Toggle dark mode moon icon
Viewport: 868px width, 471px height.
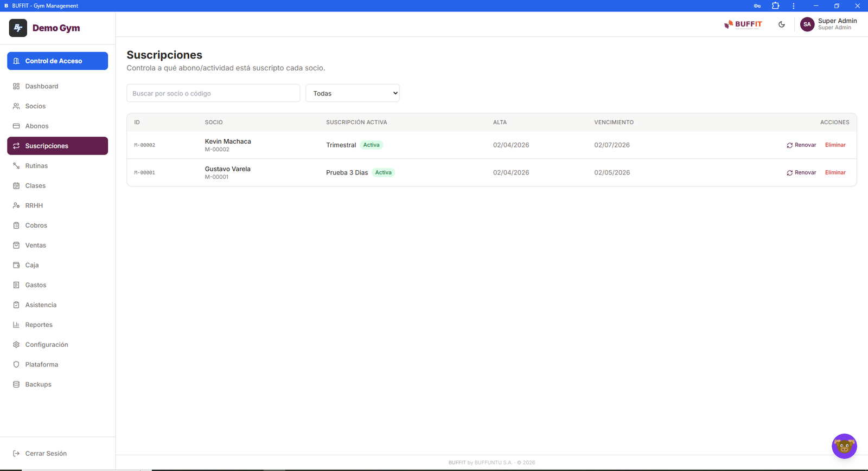pyautogui.click(x=782, y=24)
